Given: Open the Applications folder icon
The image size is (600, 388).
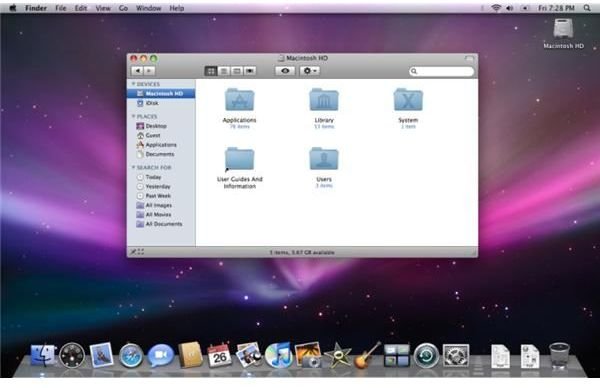Looking at the screenshot, I should [240, 100].
